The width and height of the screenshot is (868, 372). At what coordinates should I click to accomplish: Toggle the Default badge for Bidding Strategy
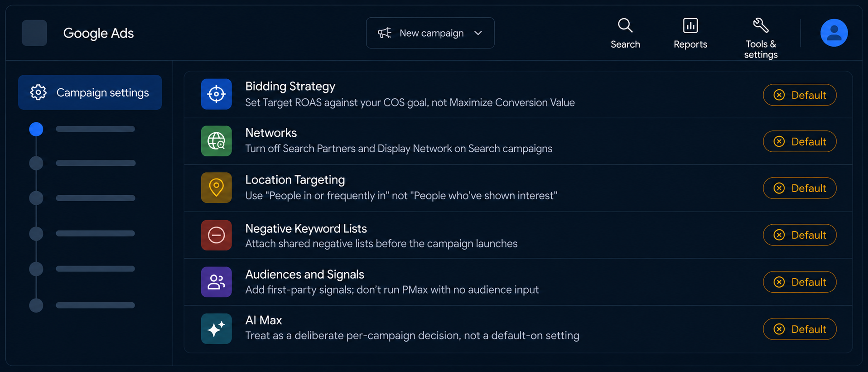(x=800, y=95)
